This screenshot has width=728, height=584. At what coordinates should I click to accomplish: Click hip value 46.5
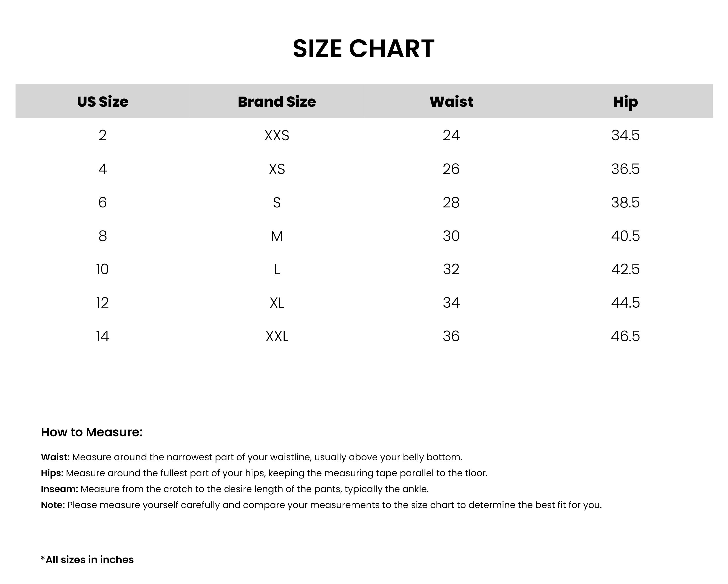click(x=625, y=336)
